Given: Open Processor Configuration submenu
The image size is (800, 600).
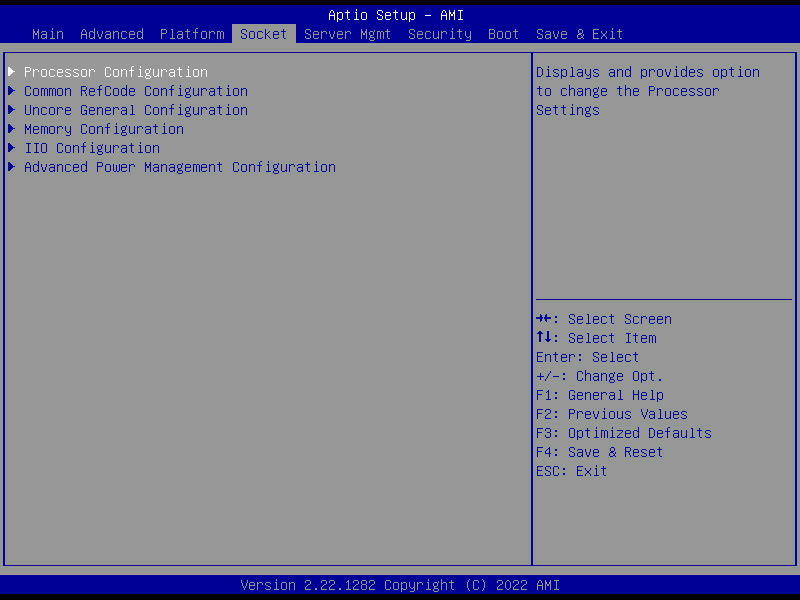Looking at the screenshot, I should 116,72.
